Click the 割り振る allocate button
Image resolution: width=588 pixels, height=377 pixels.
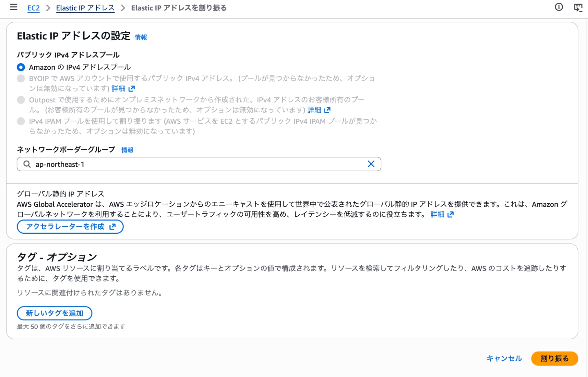(554, 358)
